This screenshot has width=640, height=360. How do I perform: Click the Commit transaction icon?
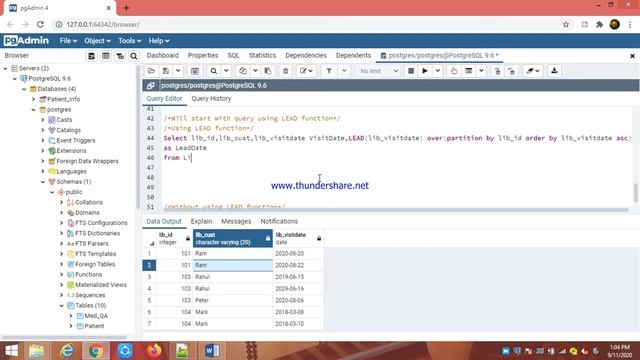point(497,71)
